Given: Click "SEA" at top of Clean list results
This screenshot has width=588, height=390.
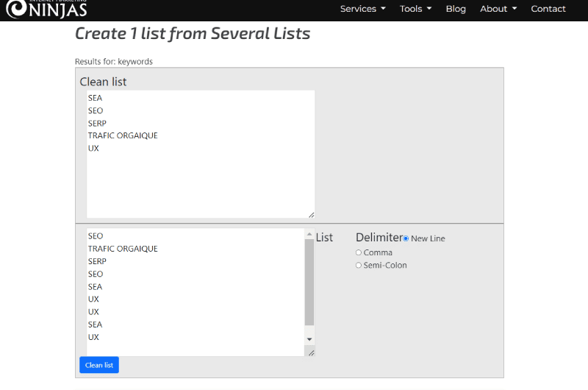Looking at the screenshot, I should tap(95, 98).
